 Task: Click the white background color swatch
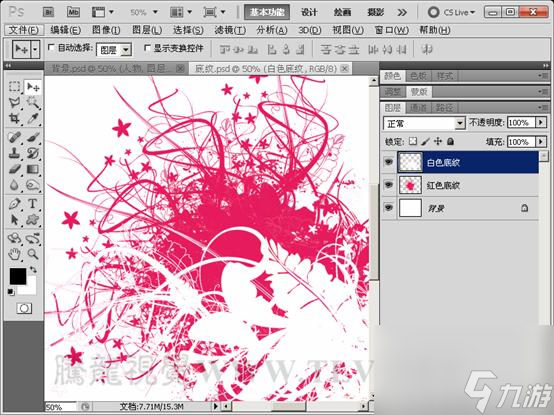30,288
